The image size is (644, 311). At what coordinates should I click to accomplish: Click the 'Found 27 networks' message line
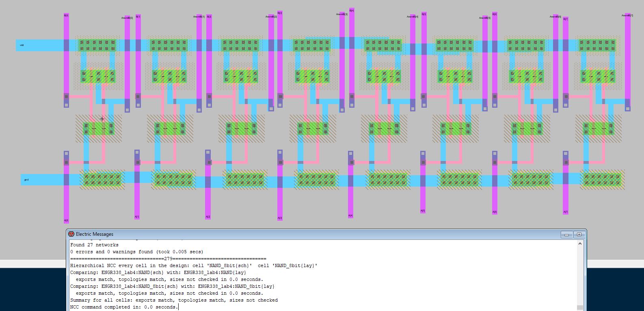pos(94,245)
